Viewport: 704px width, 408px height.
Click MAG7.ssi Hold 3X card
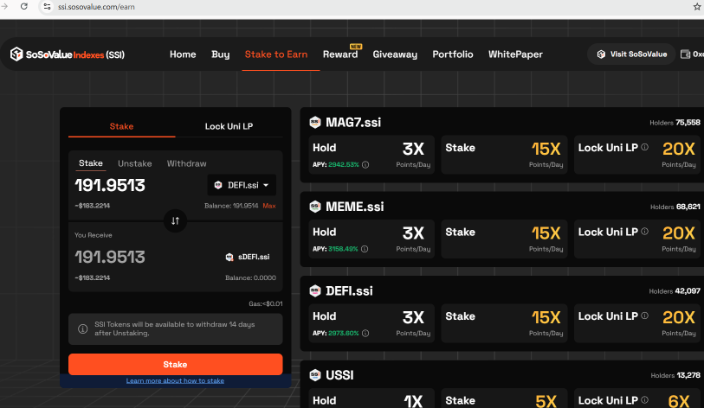pyautogui.click(x=371, y=155)
